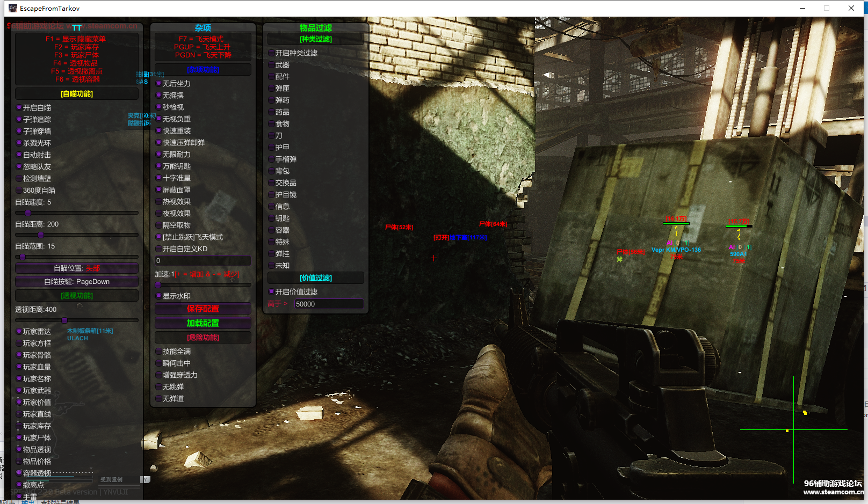The image size is (868, 504).
Task: Toggle 玩家名称 checkbox
Action: 19,378
